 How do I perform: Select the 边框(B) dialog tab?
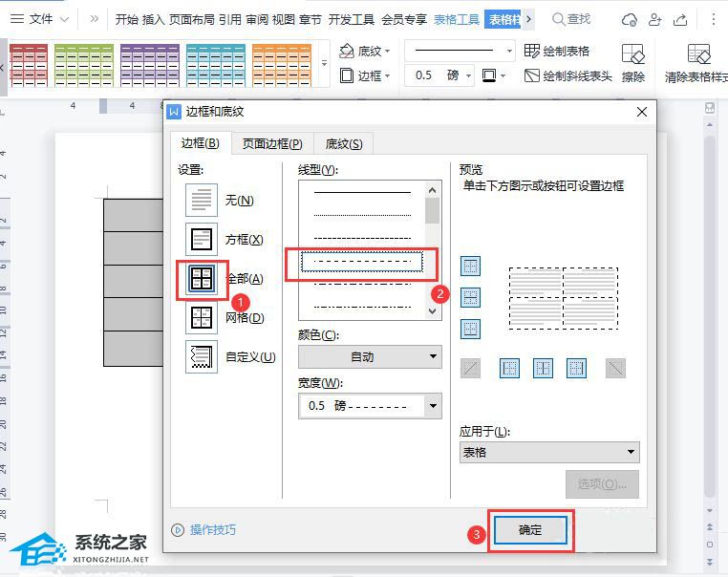click(200, 143)
